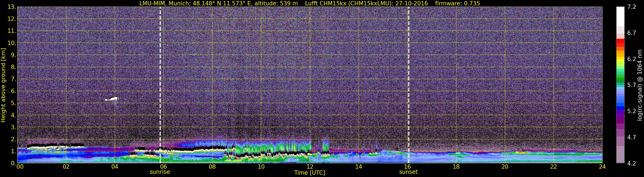Click the height axis tick label 9
The width and height of the screenshot is (644, 177).
[x=13, y=55]
